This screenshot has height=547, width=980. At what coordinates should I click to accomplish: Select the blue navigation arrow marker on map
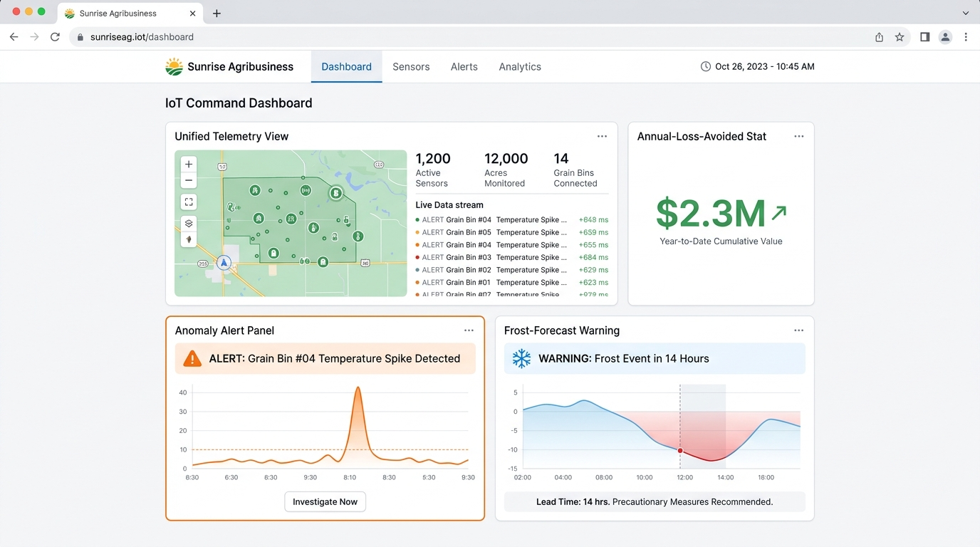(x=224, y=263)
